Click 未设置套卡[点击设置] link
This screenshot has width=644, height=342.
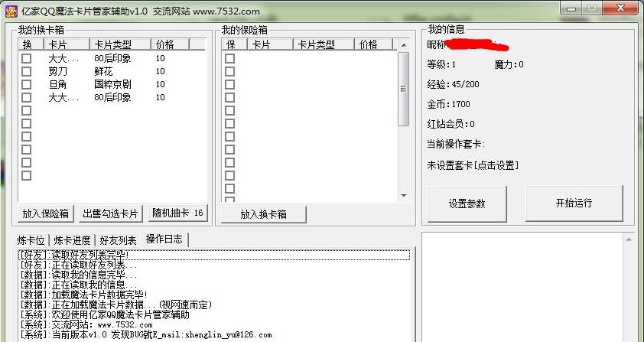coord(473,166)
